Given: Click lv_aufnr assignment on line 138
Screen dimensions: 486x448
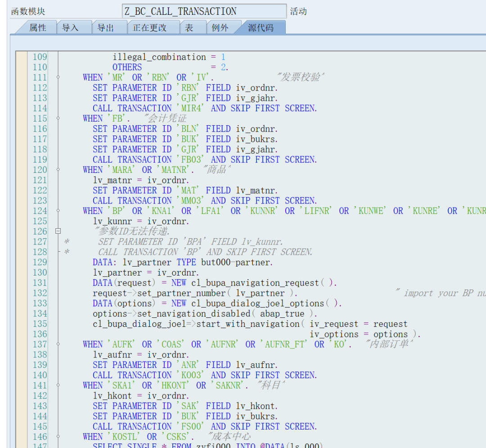Looking at the screenshot, I should click(141, 354).
